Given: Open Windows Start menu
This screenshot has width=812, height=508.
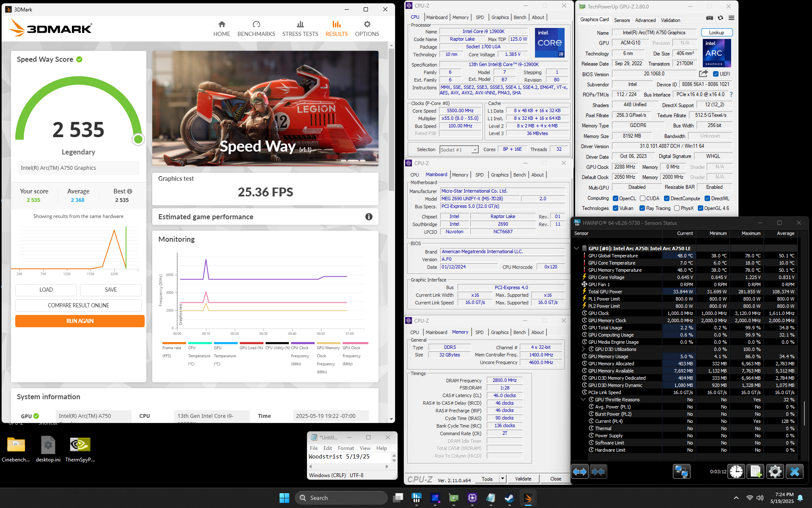Looking at the screenshot, I should (284, 498).
